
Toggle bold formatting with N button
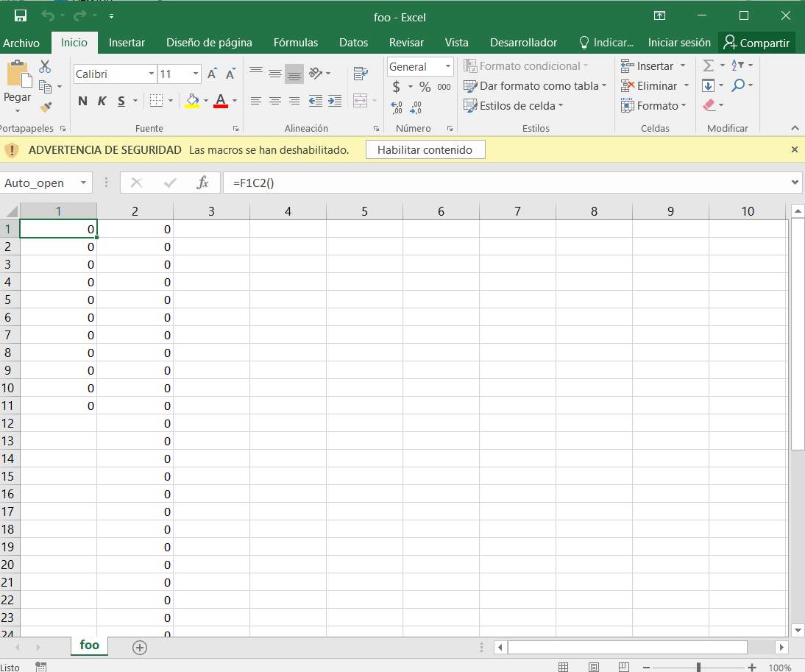(82, 101)
